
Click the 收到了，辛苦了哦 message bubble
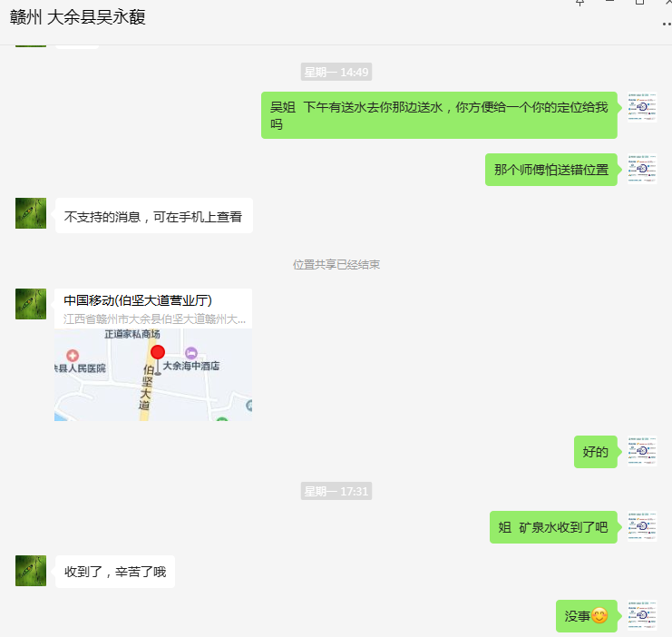115,572
